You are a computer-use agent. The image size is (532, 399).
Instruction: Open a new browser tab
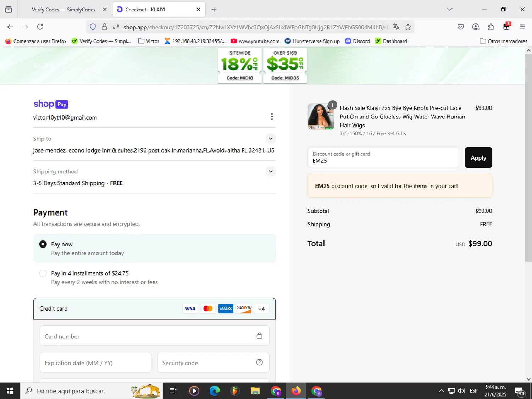pyautogui.click(x=214, y=10)
